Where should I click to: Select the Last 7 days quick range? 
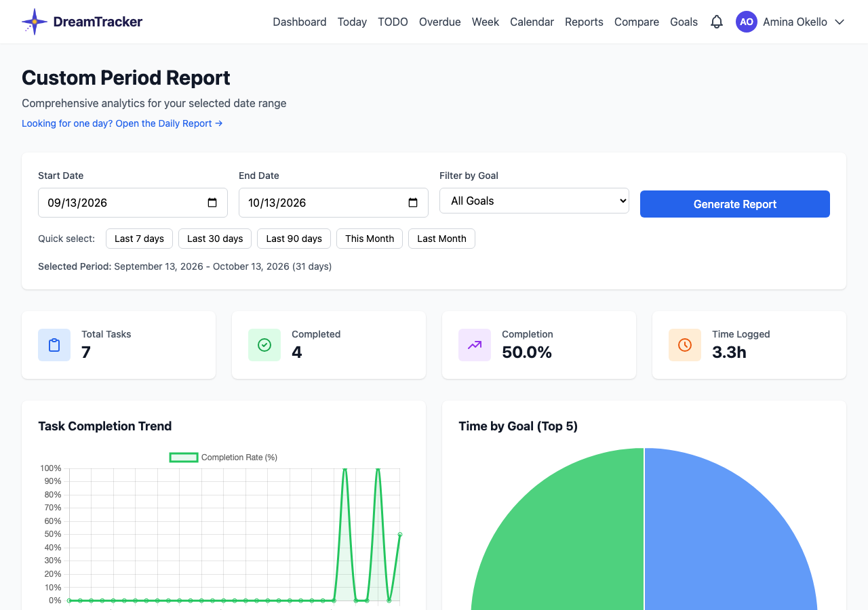click(x=139, y=239)
